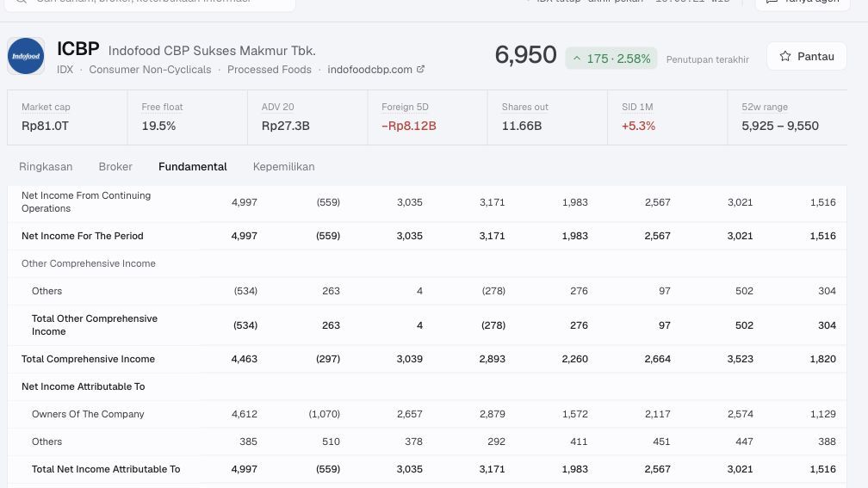Click the Total Net Income Attributable To label
Viewport: 868px width, 488px height.
tap(106, 469)
